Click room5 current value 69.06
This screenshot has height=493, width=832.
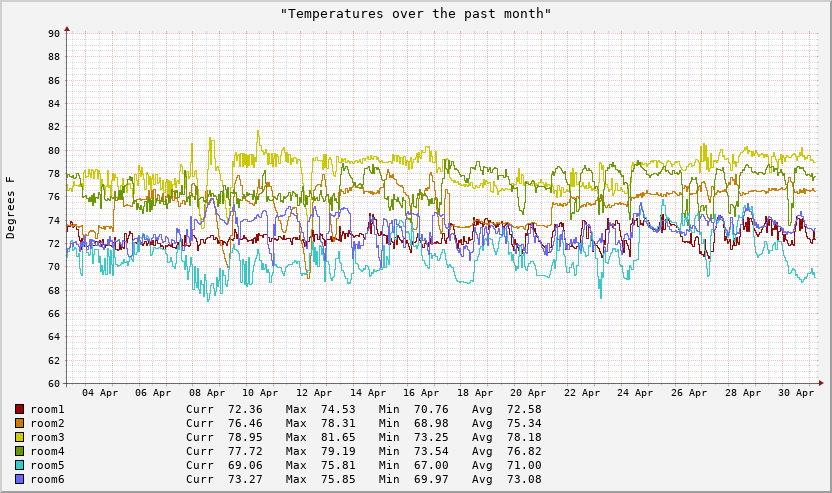click(245, 465)
